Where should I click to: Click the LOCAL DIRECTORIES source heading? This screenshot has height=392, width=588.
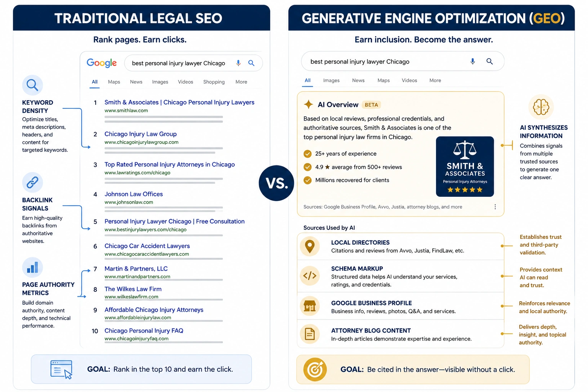(360, 243)
